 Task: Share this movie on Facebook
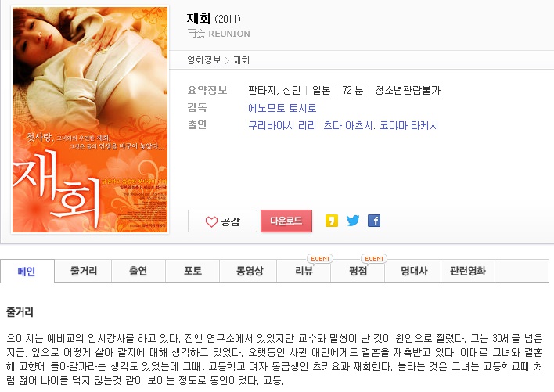click(x=374, y=221)
